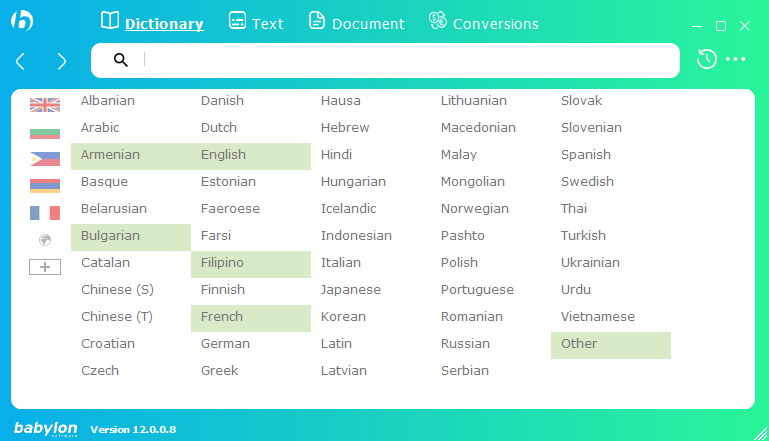Select Hebrew language

click(x=345, y=128)
